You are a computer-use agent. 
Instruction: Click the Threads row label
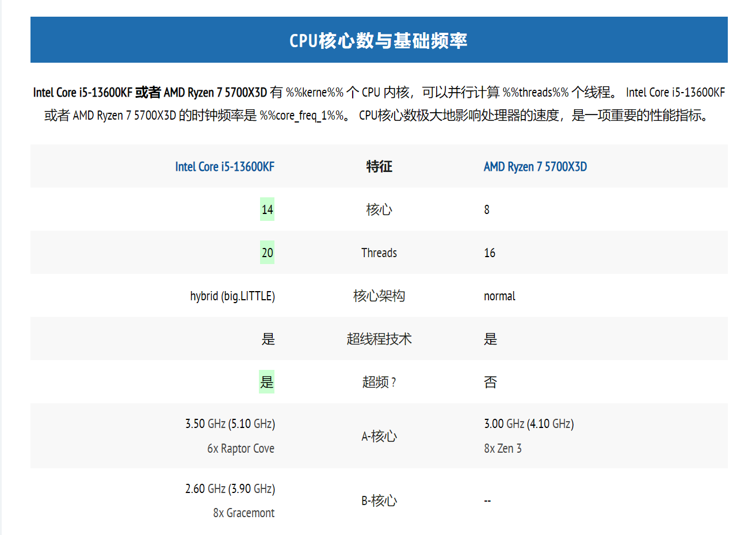click(x=379, y=253)
